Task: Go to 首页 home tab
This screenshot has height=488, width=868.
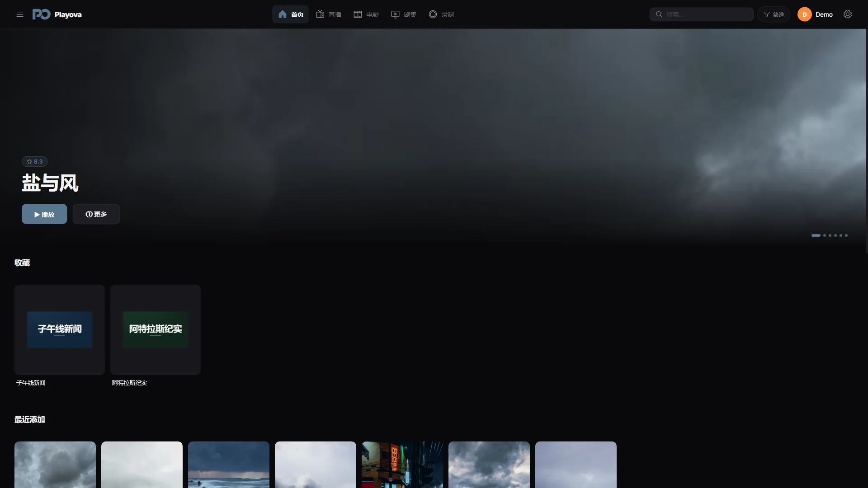Action: tap(291, 14)
